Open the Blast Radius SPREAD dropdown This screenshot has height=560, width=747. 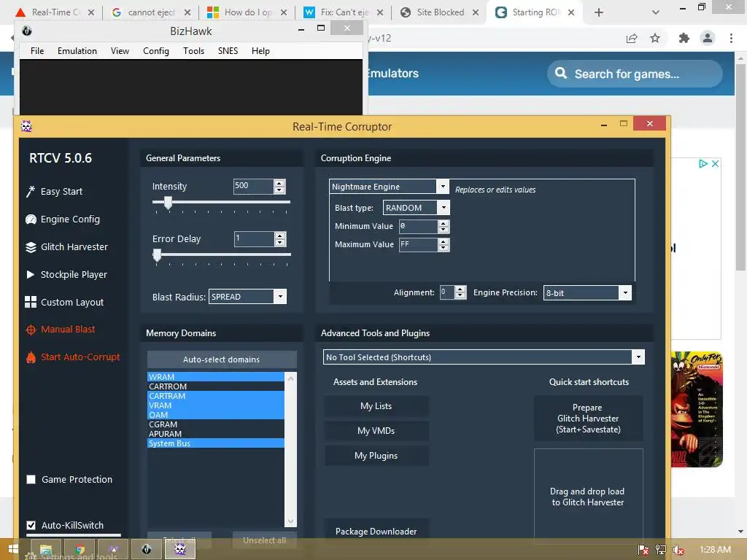click(280, 297)
